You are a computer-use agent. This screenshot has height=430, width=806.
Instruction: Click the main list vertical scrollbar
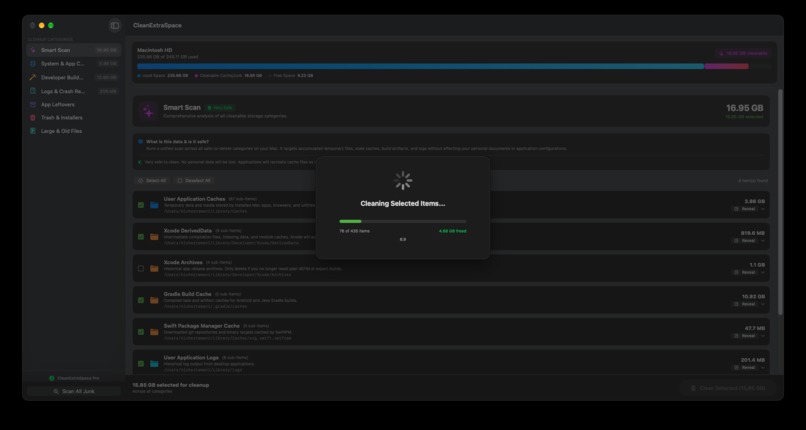(780, 202)
